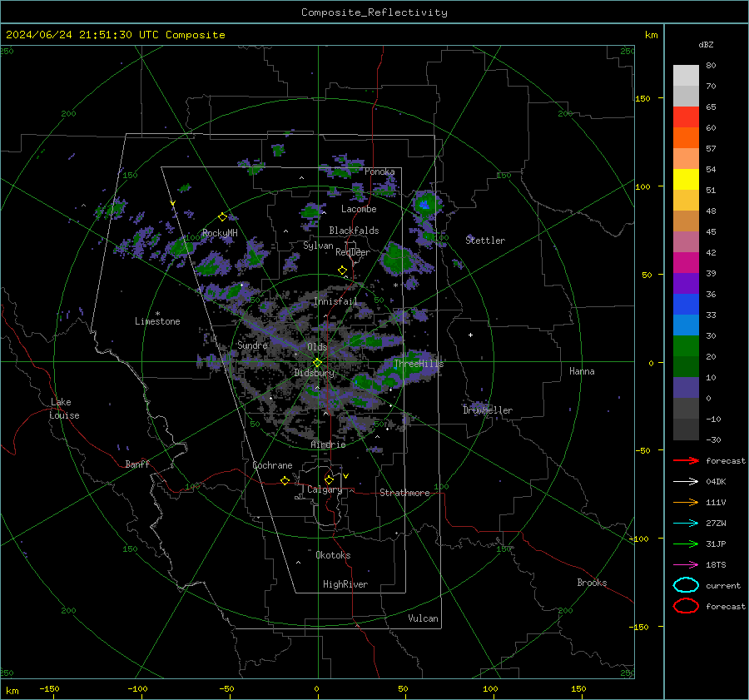Click the Lacombe town label
Image resolution: width=749 pixels, height=700 pixels.
359,209
